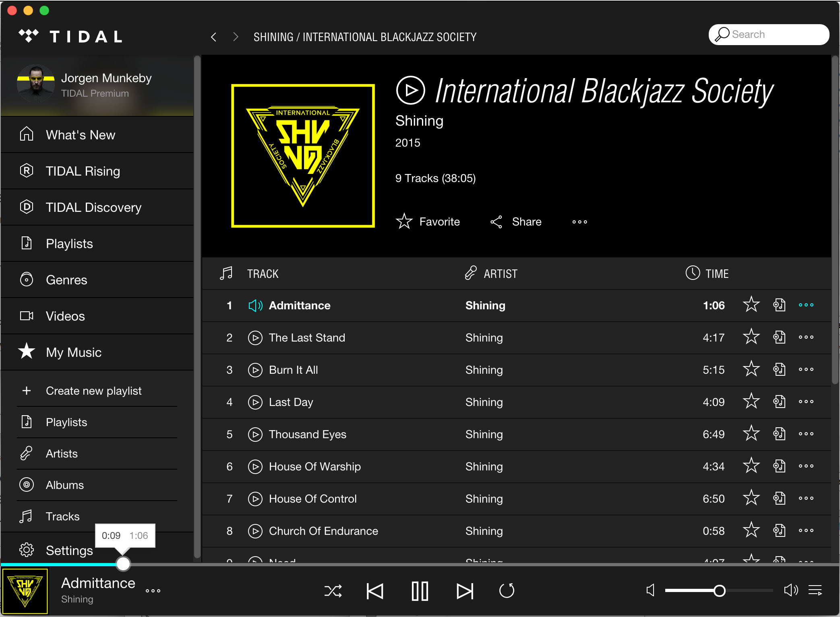Favorite the track The Last Stand

[x=751, y=337]
